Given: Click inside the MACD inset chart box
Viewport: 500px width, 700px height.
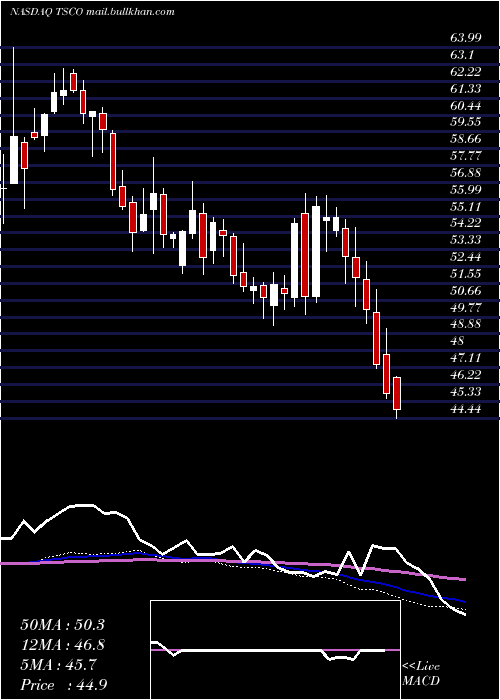Looking at the screenshot, I should 275,650.
